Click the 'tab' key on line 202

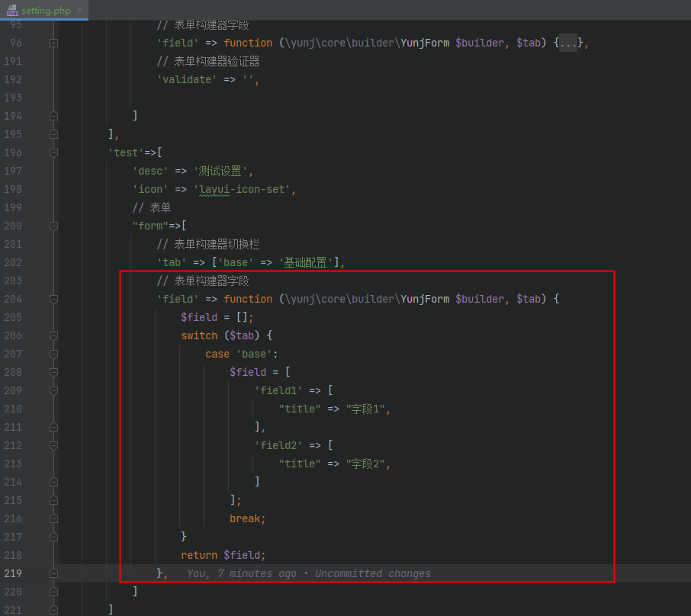[x=172, y=262]
